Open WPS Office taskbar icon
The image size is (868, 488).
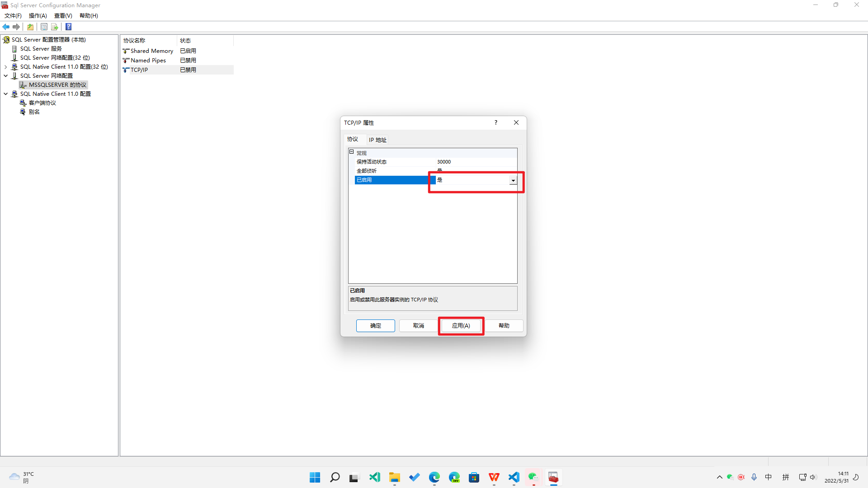(494, 477)
